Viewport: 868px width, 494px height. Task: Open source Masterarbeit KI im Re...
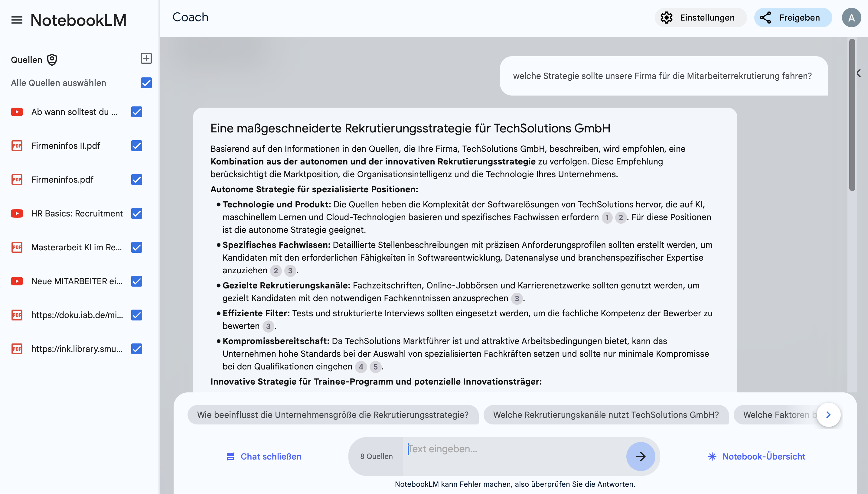click(76, 247)
